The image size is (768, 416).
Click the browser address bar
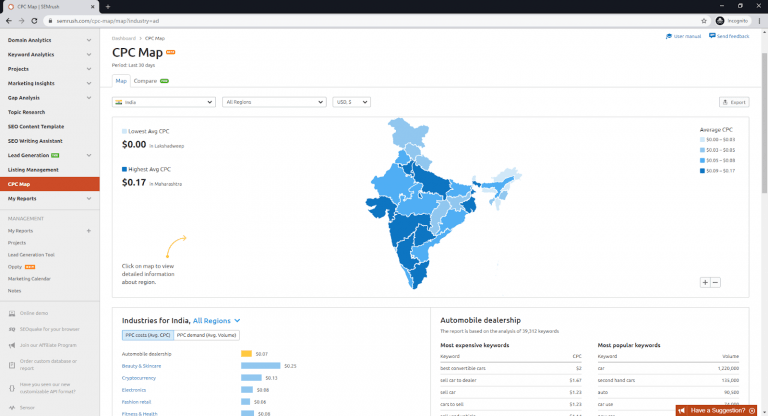[x=372, y=21]
